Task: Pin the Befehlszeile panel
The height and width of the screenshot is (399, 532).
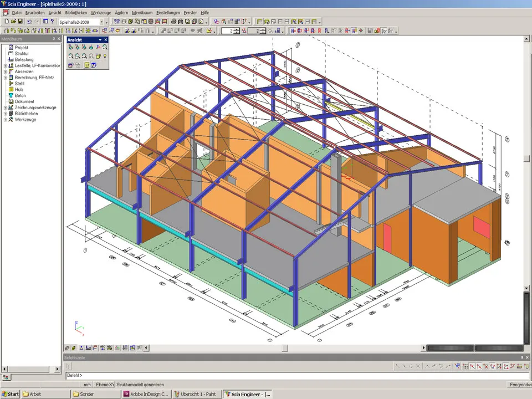Action: click(x=522, y=357)
